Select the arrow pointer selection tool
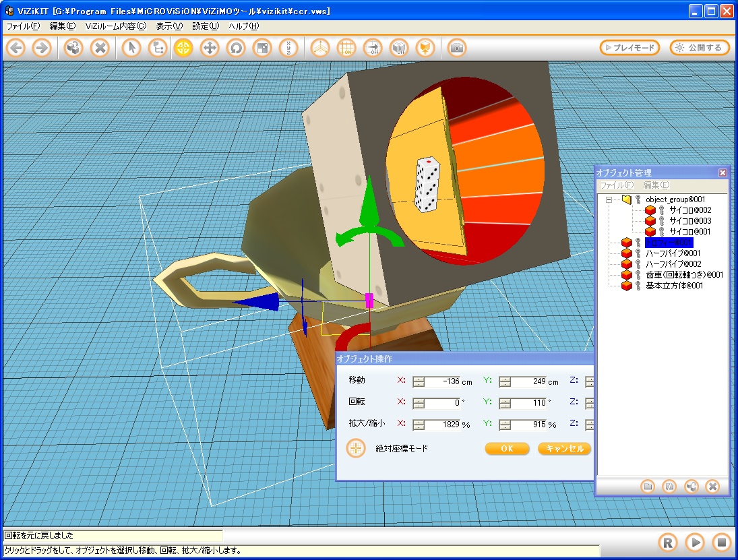 coord(131,48)
